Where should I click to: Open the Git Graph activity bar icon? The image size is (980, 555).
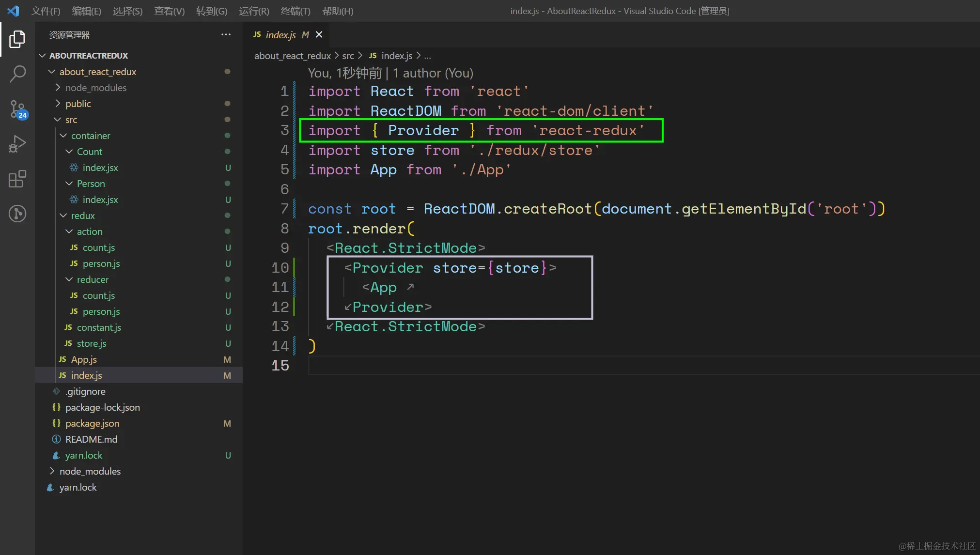[17, 214]
